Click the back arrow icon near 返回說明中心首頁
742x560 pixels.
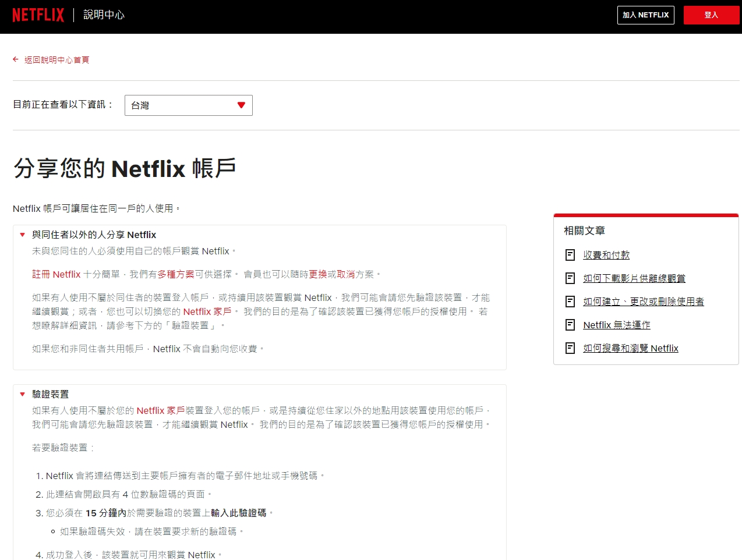pyautogui.click(x=16, y=59)
